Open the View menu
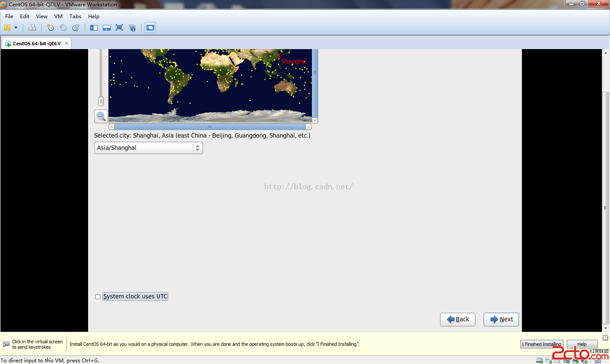610x364 pixels. pyautogui.click(x=42, y=16)
